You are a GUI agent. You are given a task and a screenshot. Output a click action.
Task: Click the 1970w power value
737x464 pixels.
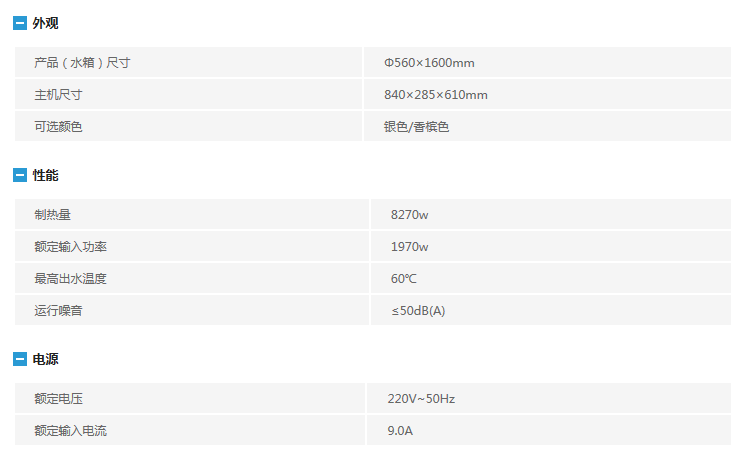[x=410, y=247]
